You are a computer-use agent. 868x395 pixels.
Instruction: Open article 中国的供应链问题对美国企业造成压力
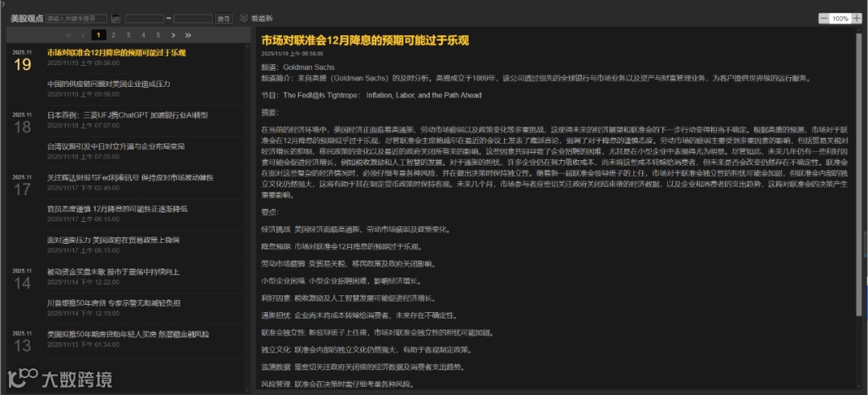coord(108,84)
